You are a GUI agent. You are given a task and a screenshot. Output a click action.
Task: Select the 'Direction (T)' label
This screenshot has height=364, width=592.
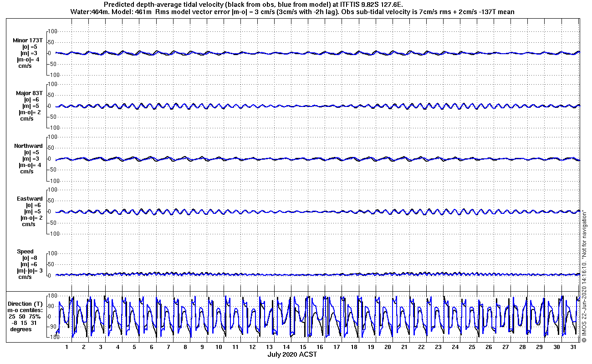point(26,303)
